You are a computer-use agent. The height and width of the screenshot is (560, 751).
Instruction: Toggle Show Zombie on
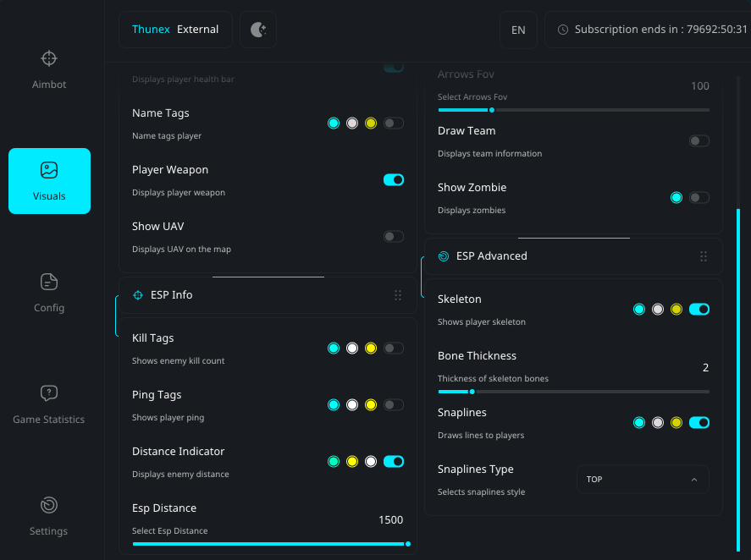[x=699, y=198]
